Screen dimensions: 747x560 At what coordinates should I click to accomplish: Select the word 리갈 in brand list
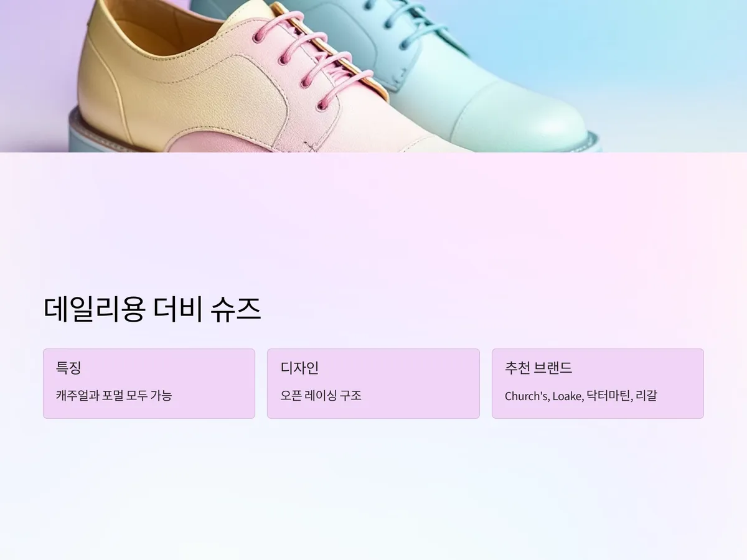(647, 396)
